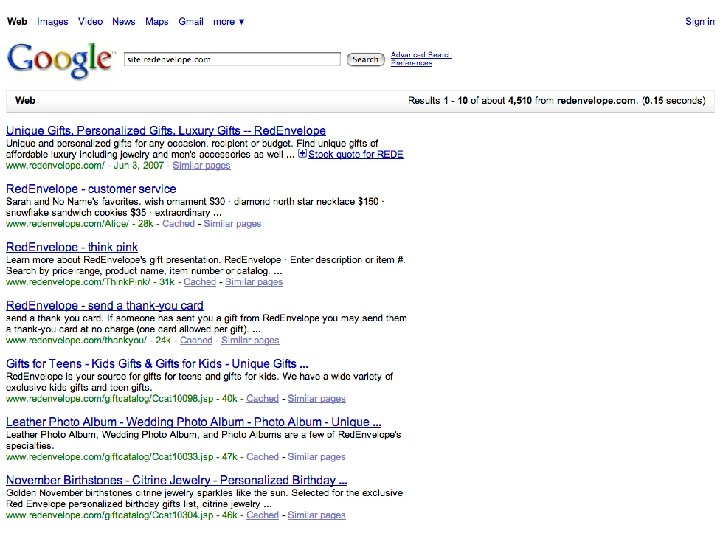720x540 pixels.
Task: Open 'Leather Photo Album - Wedding Photo Album' result
Action: tap(193, 422)
